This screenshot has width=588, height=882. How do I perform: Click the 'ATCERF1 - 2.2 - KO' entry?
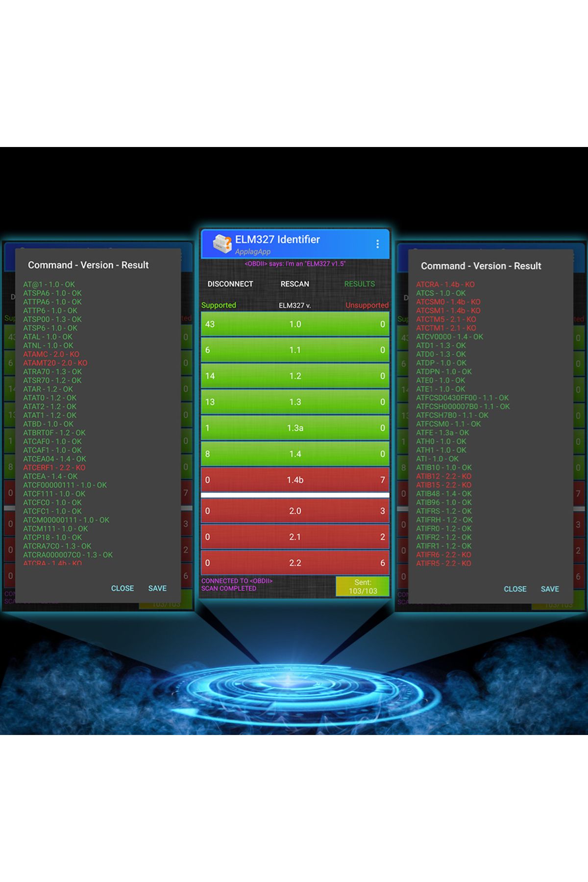[54, 467]
